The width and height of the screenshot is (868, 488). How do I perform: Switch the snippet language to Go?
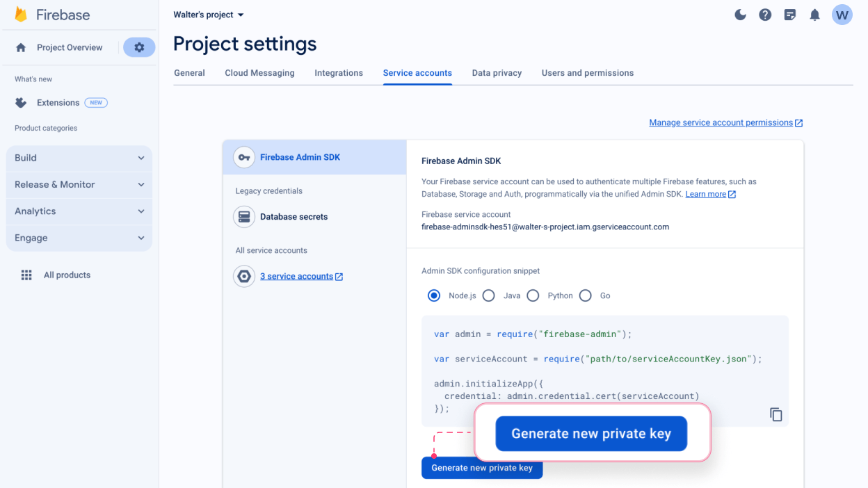point(586,295)
